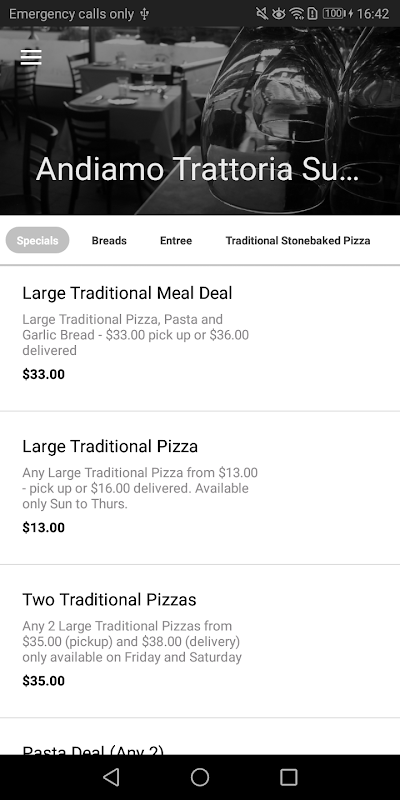
Task: Open the partially visible Pasta Deal item
Action: tap(200, 737)
